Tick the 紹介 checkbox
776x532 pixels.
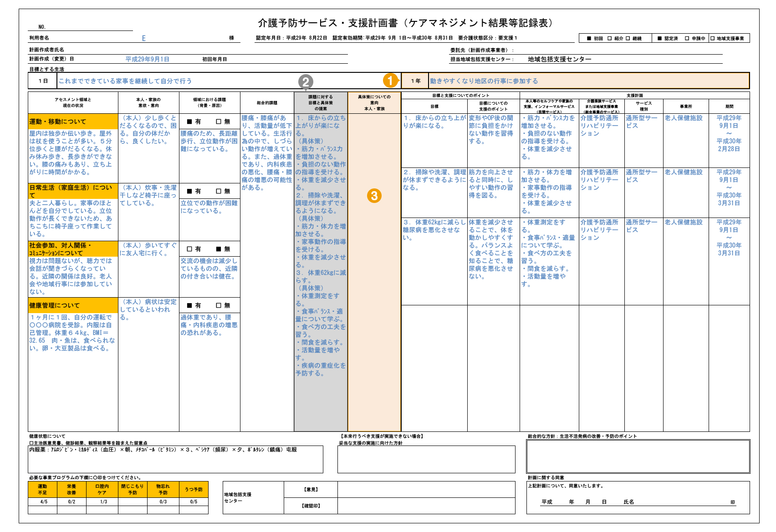pos(609,39)
